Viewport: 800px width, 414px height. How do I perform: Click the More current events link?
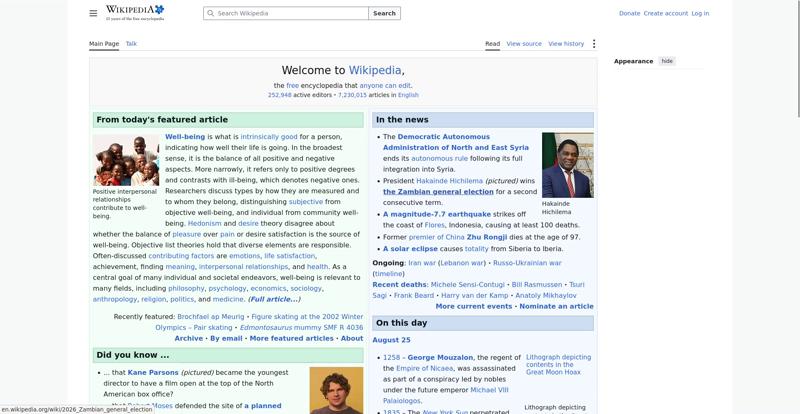click(x=473, y=306)
